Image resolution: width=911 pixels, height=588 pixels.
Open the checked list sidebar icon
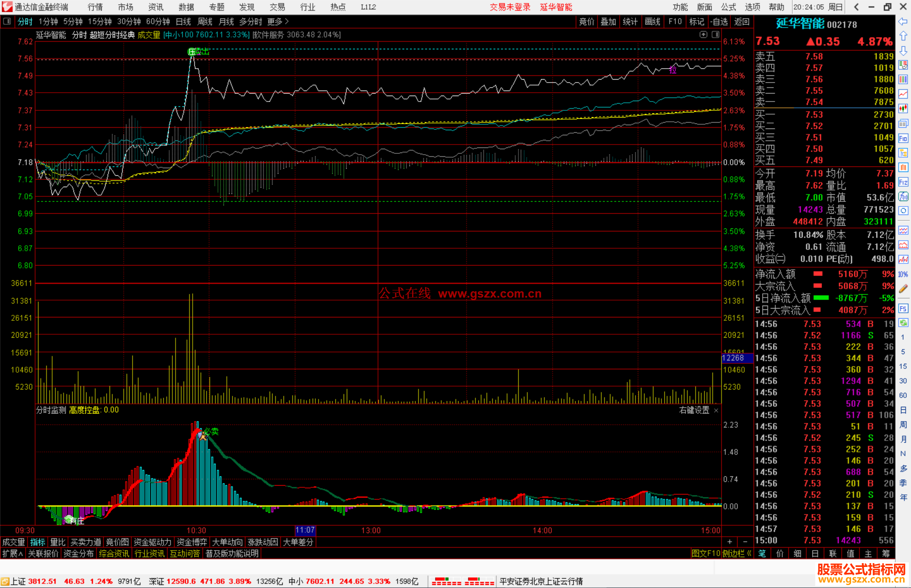point(903,65)
